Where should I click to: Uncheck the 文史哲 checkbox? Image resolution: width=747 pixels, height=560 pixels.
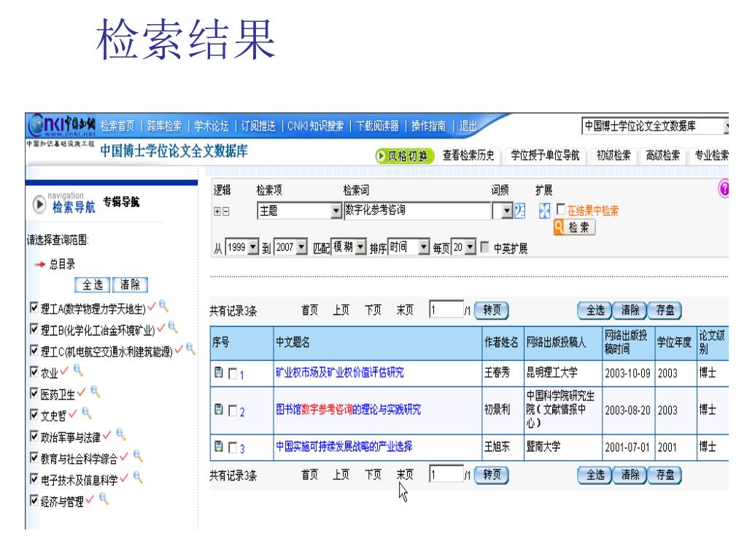34,414
